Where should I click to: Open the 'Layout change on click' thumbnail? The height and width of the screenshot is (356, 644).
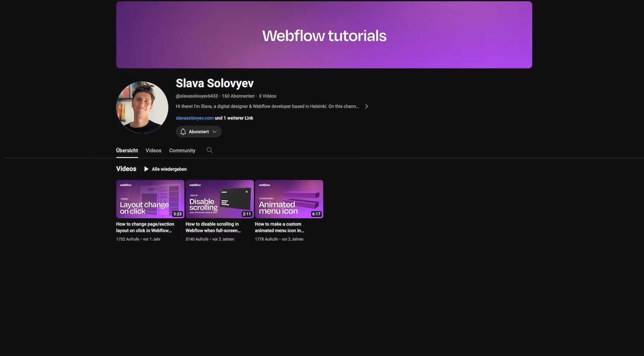click(150, 199)
